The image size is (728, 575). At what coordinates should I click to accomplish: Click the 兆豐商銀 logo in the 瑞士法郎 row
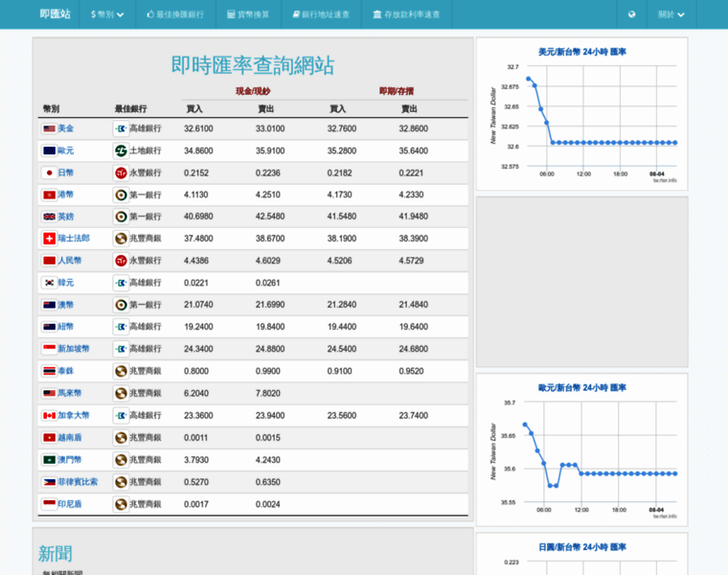point(121,239)
